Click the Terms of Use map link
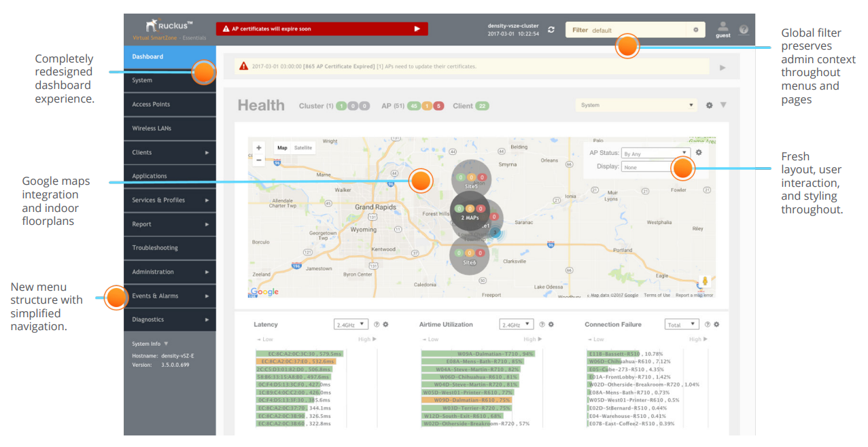The height and width of the screenshot is (447, 868). click(x=657, y=296)
